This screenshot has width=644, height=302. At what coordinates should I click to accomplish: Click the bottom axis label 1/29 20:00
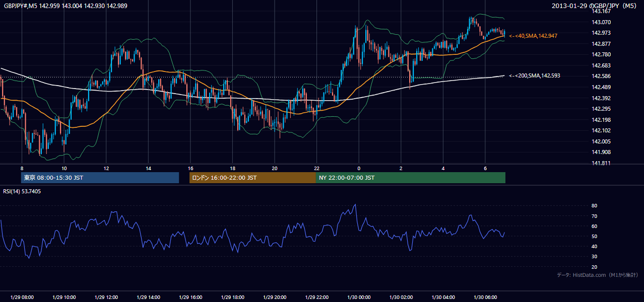click(274, 297)
